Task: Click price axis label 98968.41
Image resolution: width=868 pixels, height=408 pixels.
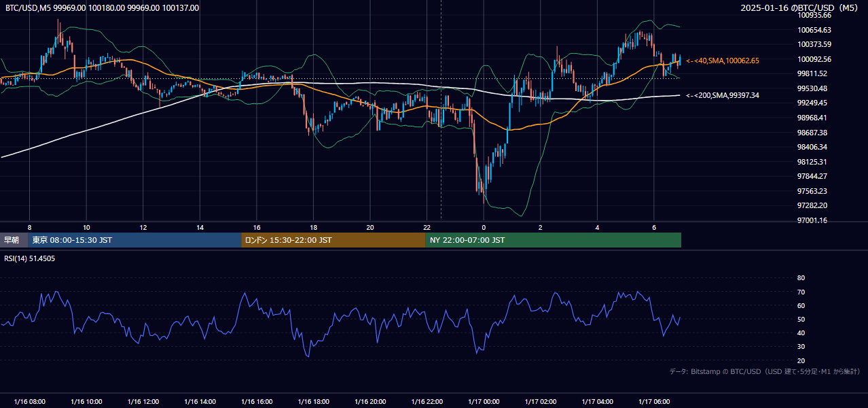Action: coord(812,118)
